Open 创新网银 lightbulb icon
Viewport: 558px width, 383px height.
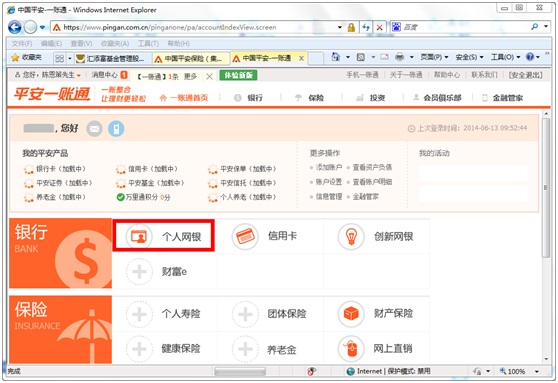(x=351, y=236)
